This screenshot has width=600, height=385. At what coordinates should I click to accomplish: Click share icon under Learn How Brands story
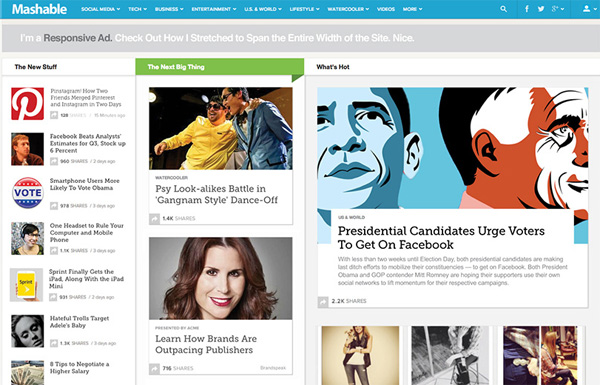tap(154, 369)
